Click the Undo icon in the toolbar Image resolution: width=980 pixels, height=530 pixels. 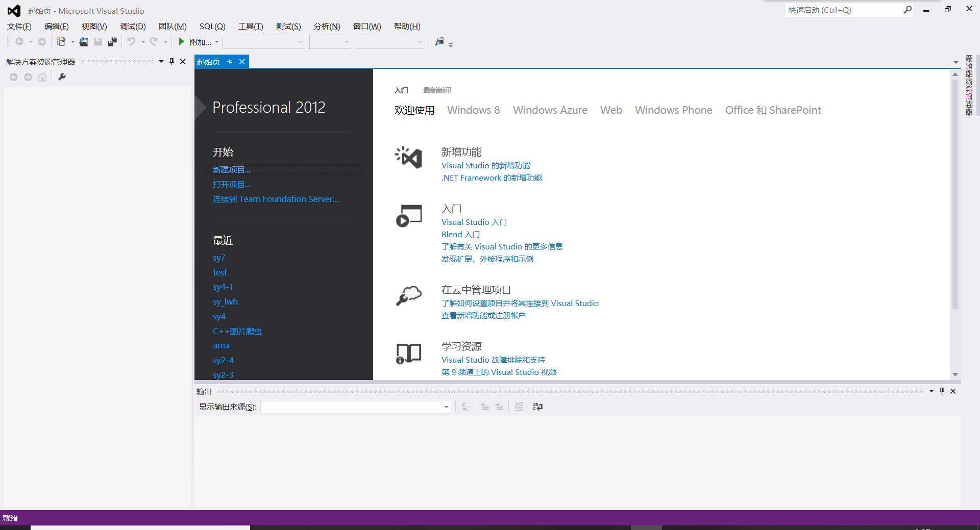(x=132, y=42)
